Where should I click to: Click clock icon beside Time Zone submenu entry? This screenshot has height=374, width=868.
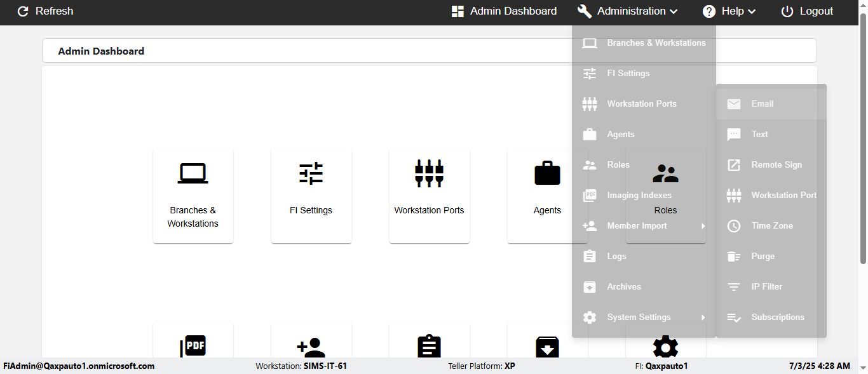(x=734, y=226)
